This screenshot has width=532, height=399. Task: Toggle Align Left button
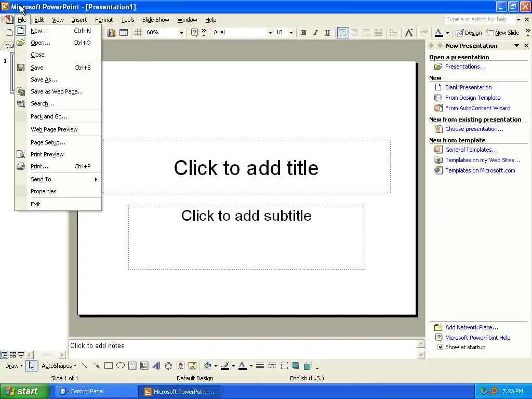click(x=342, y=33)
